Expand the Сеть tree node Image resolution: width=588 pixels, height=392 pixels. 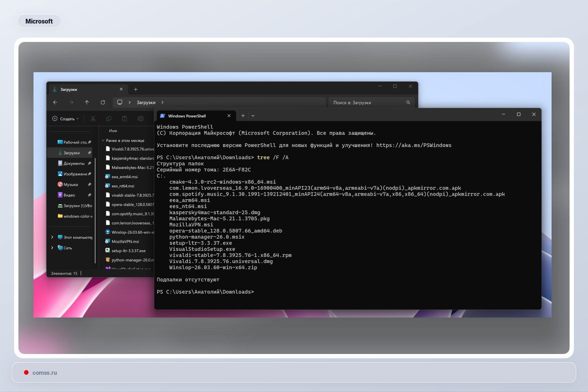(x=52, y=248)
